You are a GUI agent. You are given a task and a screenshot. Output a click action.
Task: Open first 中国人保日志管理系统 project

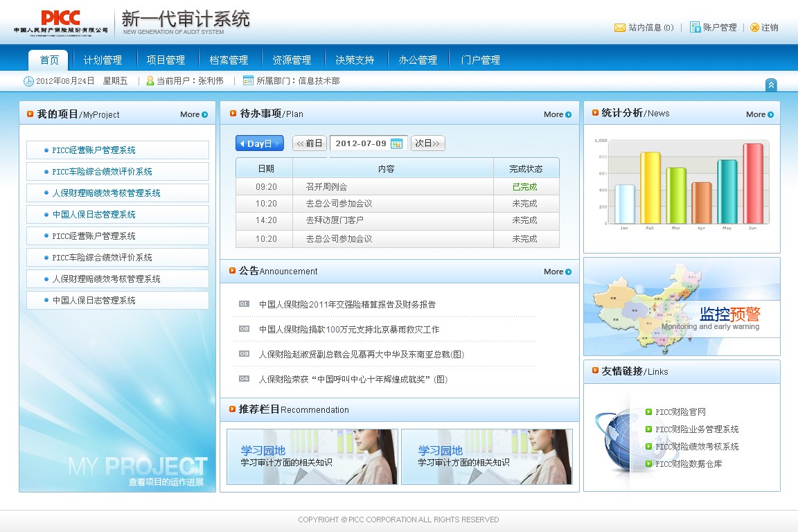tap(118, 214)
